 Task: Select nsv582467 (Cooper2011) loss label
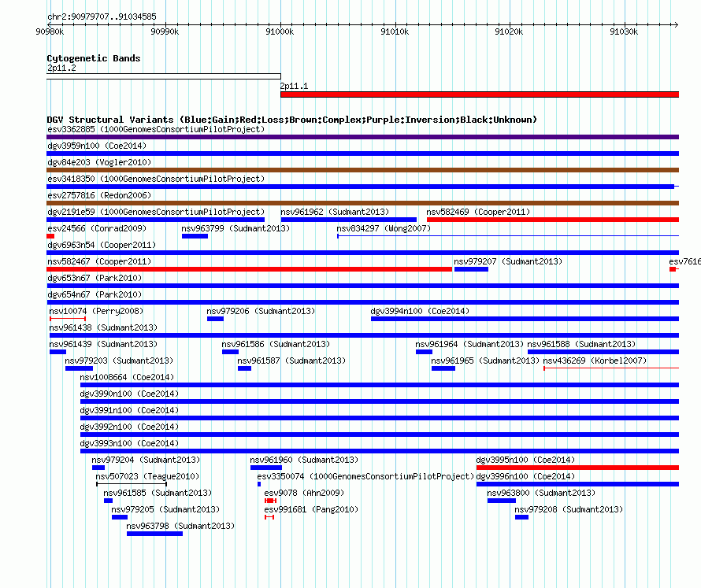tap(99, 261)
